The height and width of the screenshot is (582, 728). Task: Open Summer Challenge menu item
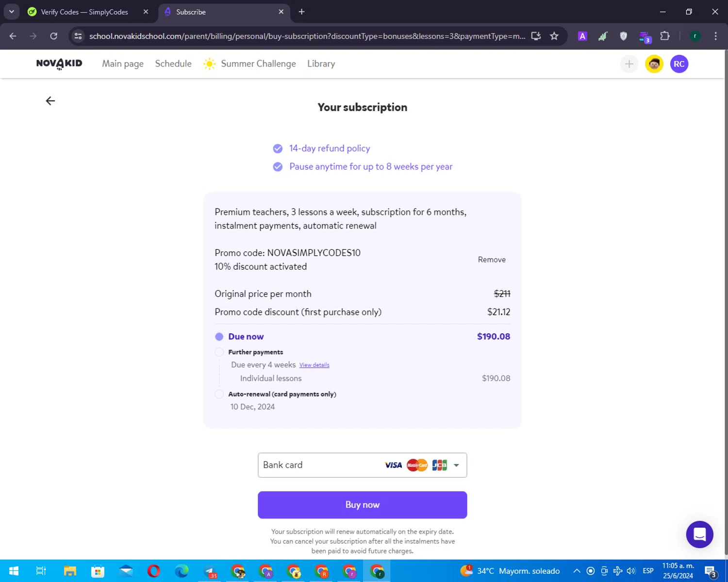coord(258,64)
